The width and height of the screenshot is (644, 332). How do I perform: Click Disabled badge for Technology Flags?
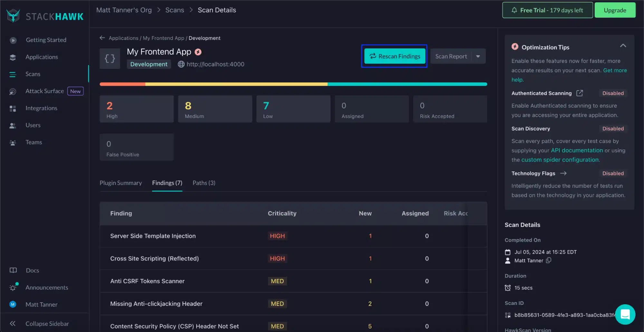coord(613,173)
